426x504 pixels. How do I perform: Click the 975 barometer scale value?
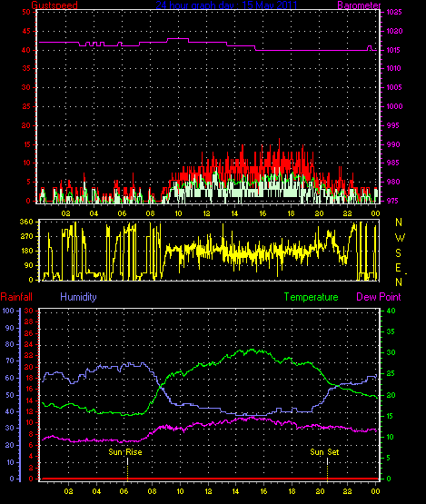[x=393, y=201]
